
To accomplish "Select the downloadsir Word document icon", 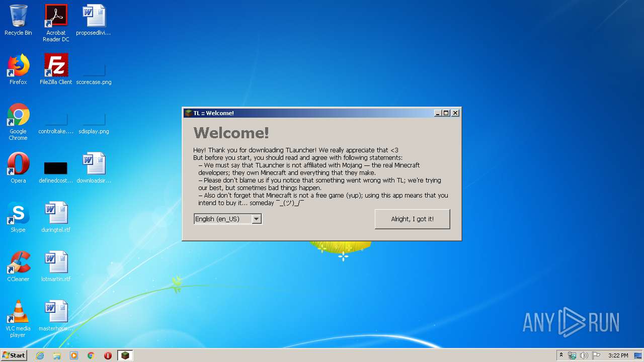I will tap(94, 168).
